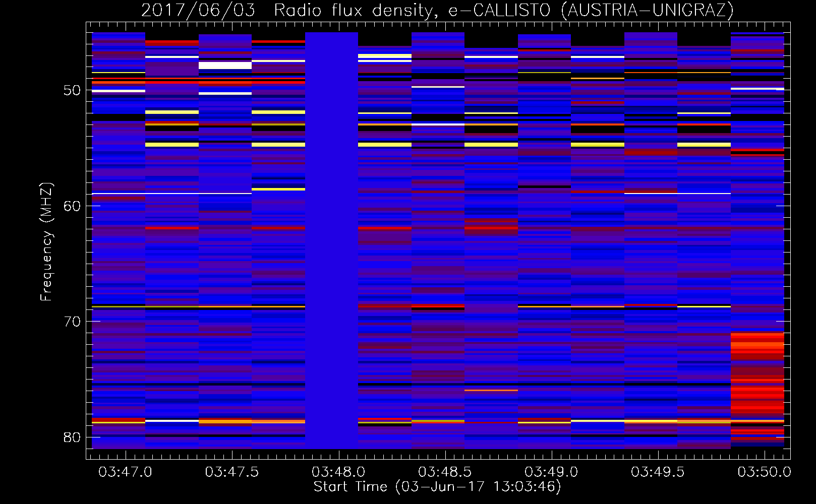816x504 pixels.
Task: Click the plot title '2017/06/03 Radio flux density'
Action: point(437,10)
